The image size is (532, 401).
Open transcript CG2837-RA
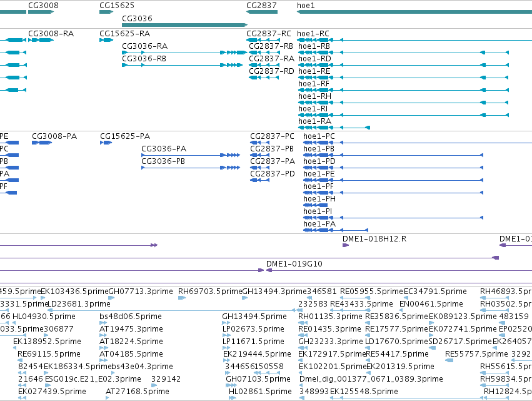264,65
